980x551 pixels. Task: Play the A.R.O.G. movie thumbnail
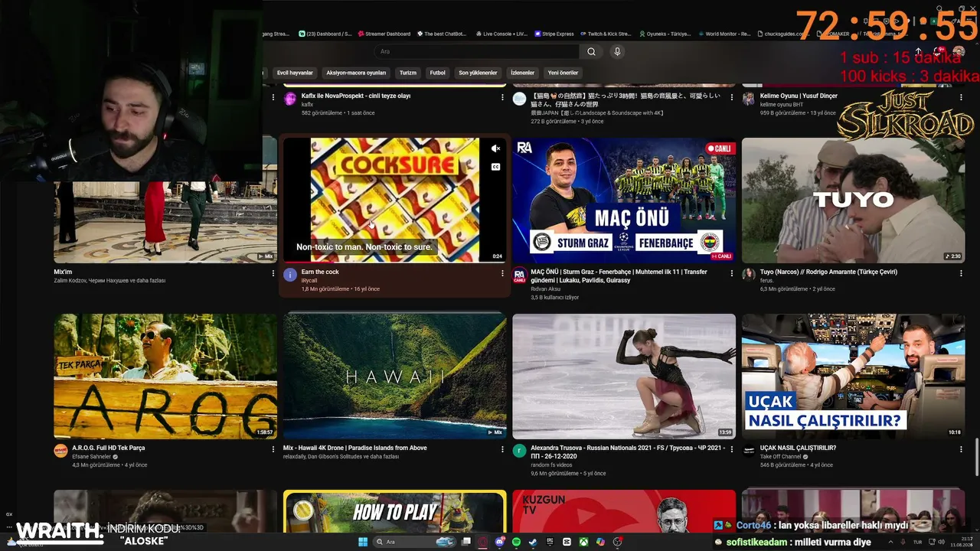point(165,376)
